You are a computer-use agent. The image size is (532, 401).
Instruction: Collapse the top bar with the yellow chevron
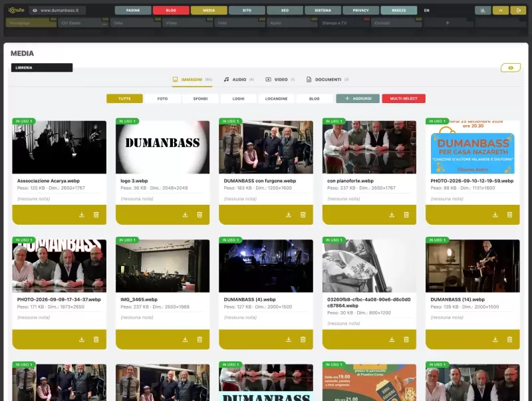(501, 11)
